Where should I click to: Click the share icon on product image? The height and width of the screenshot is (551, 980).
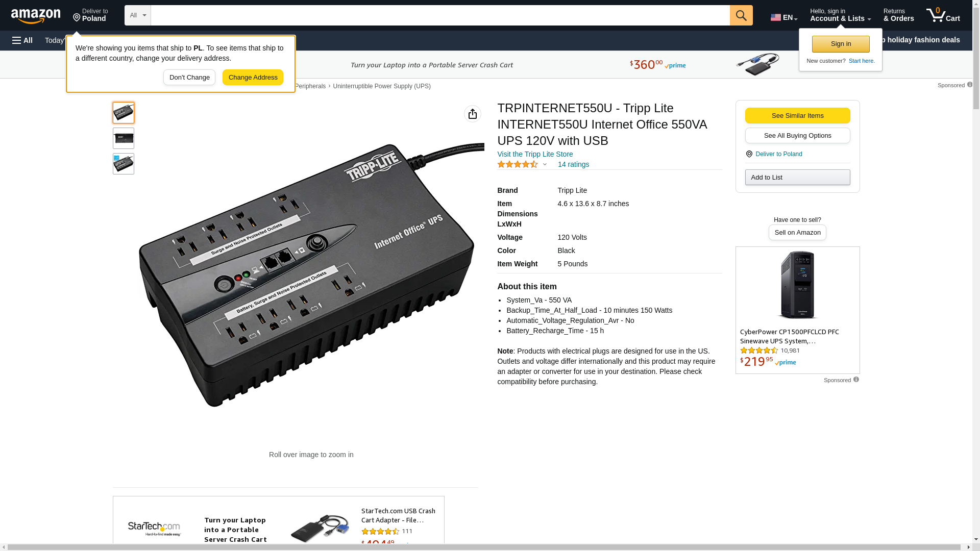[x=473, y=114]
